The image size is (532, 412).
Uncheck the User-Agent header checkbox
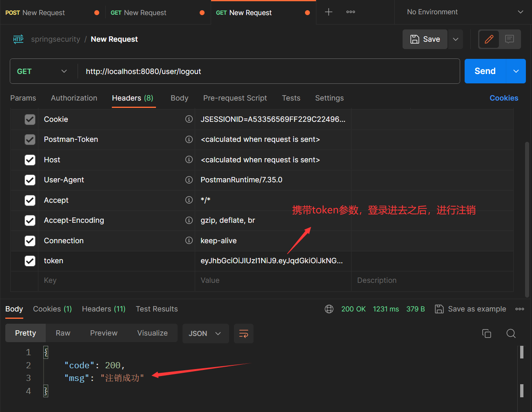(x=30, y=180)
